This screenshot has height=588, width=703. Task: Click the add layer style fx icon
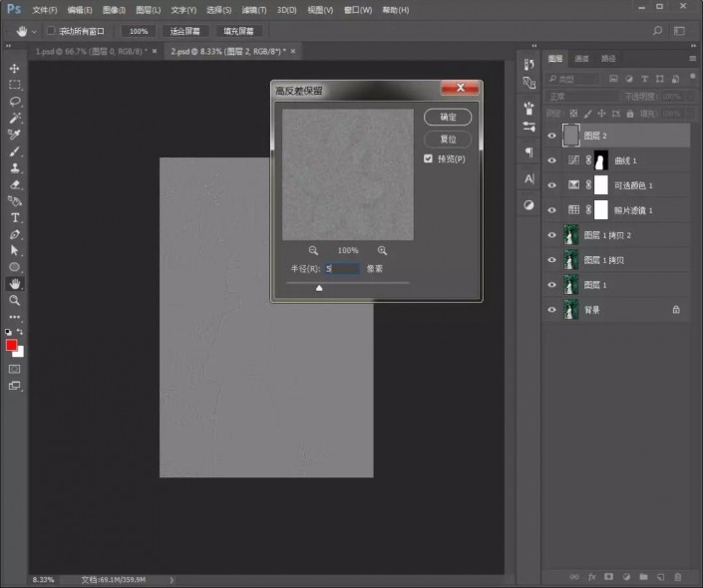click(591, 577)
